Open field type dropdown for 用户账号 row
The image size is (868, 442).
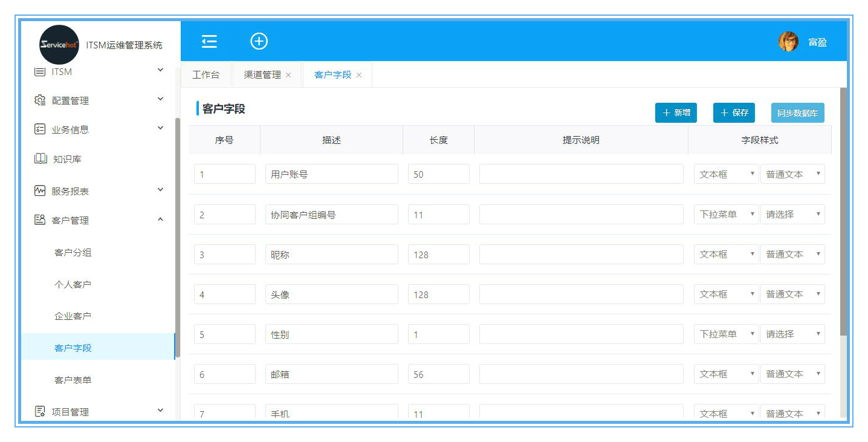pyautogui.click(x=726, y=174)
